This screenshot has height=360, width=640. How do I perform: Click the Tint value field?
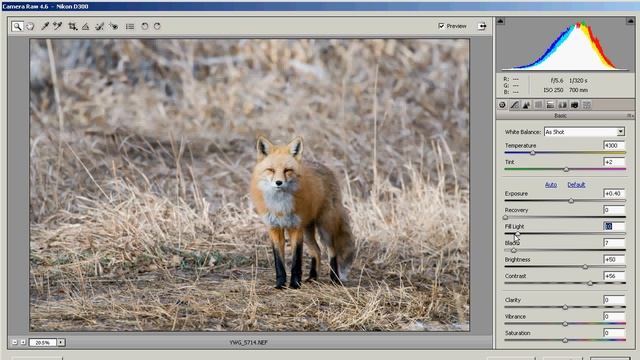[x=614, y=162]
